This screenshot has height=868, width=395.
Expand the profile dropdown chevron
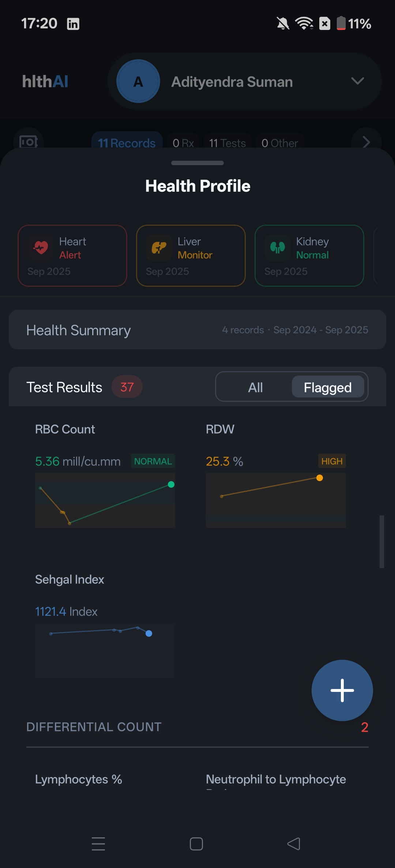pyautogui.click(x=357, y=81)
